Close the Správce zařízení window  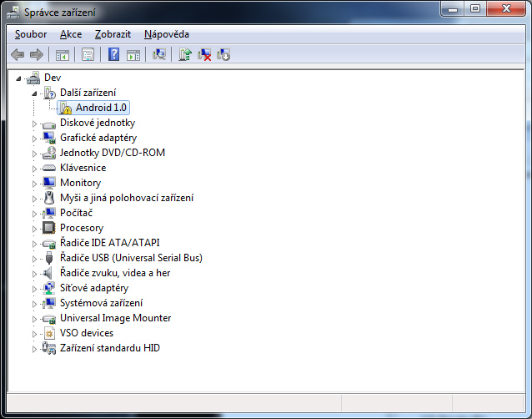506,9
